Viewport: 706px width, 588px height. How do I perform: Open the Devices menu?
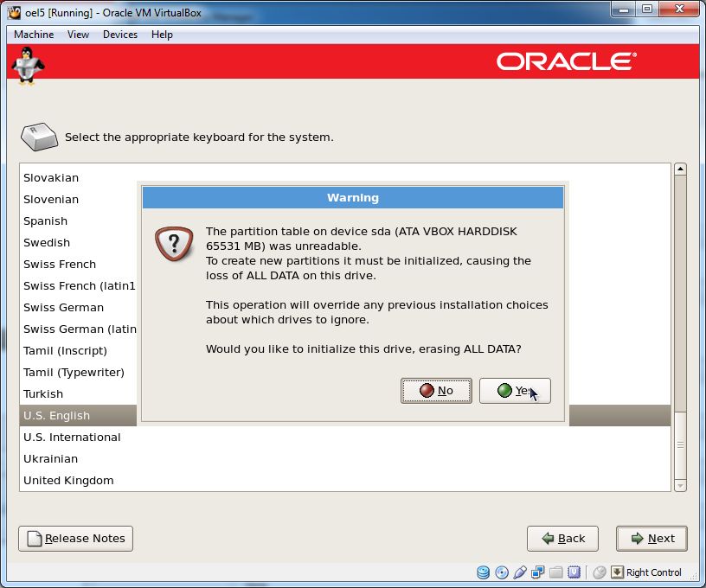pyautogui.click(x=120, y=35)
